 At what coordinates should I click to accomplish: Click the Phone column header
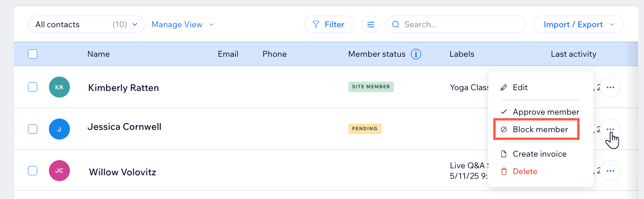click(275, 54)
